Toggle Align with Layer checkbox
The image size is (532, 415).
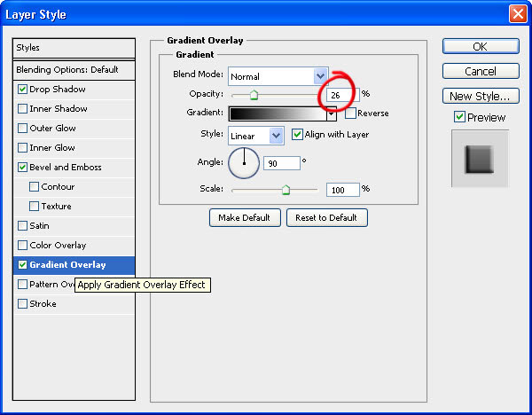(297, 135)
